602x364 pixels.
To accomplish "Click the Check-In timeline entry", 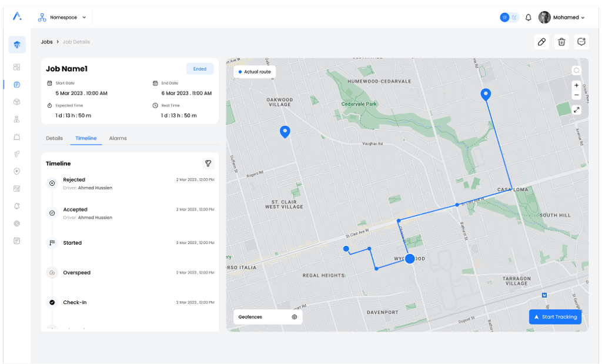I will coord(75,302).
